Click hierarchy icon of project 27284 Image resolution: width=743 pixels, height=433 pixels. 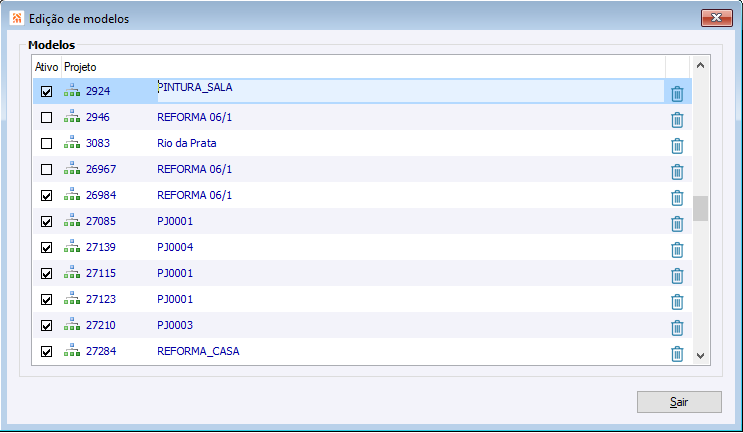pos(72,351)
